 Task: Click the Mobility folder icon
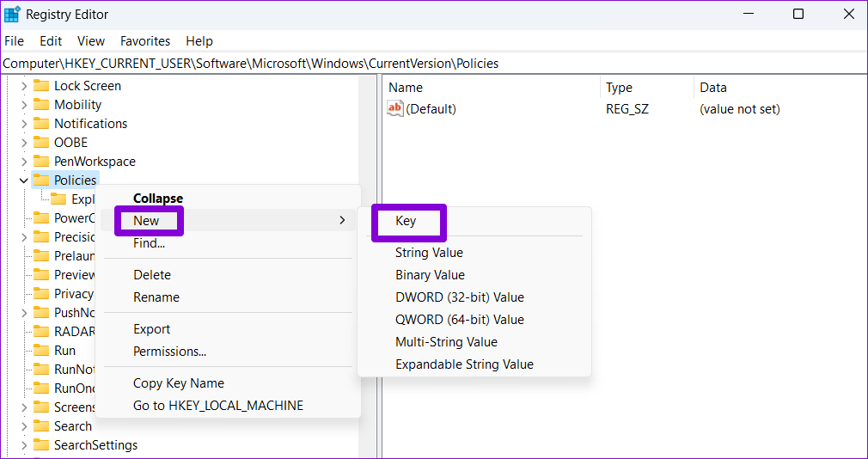tap(41, 105)
